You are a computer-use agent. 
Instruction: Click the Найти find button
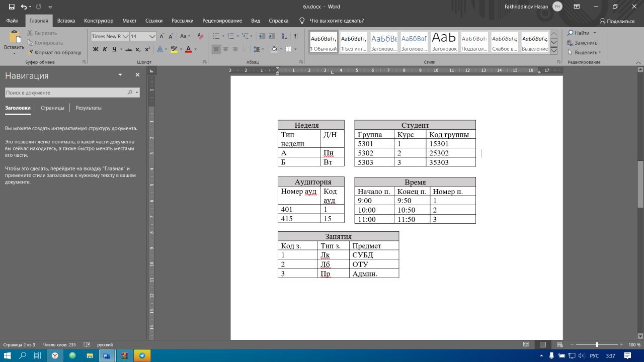579,33
